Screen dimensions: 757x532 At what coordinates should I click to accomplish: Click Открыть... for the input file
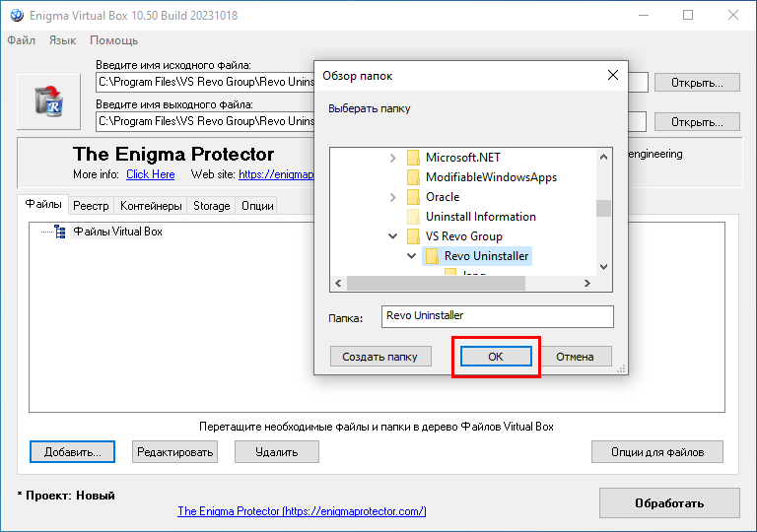click(697, 83)
